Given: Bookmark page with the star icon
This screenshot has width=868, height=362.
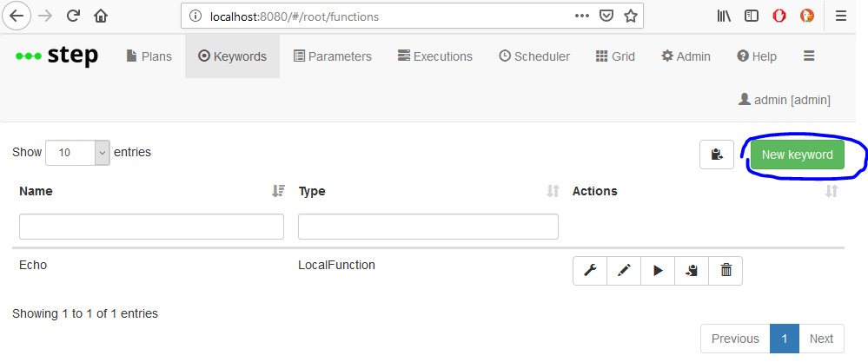Looking at the screenshot, I should pyautogui.click(x=630, y=16).
